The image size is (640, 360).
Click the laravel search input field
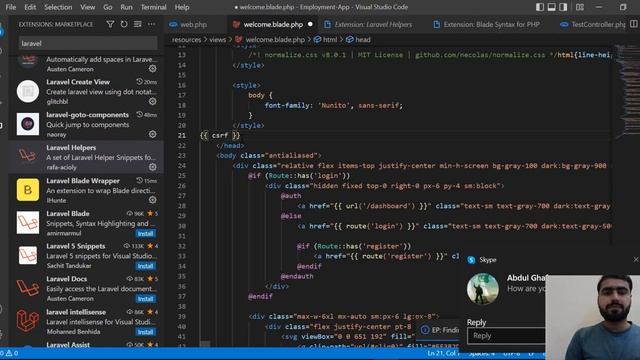click(88, 43)
